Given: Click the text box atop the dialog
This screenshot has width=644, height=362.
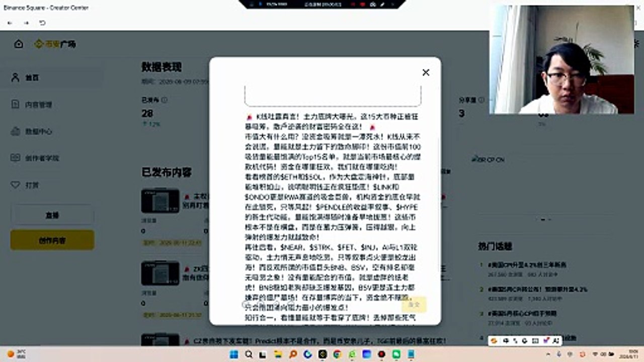Looking at the screenshot, I should click(x=333, y=96).
